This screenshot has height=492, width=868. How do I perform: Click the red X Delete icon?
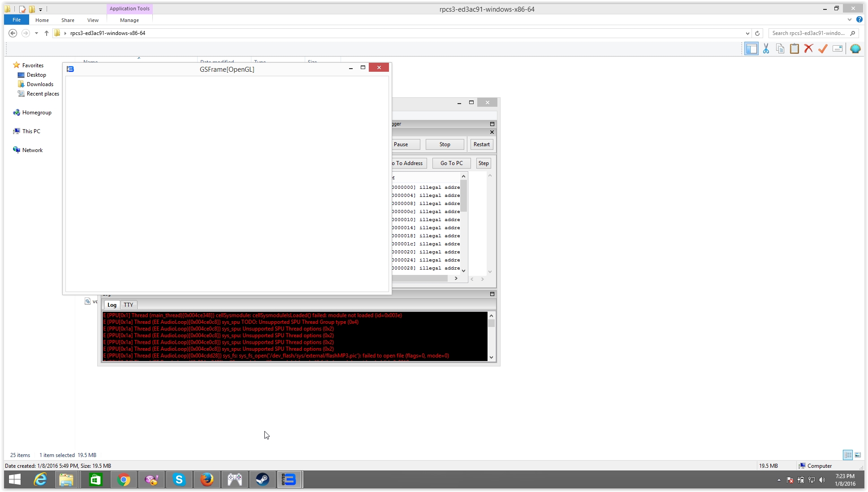click(808, 49)
